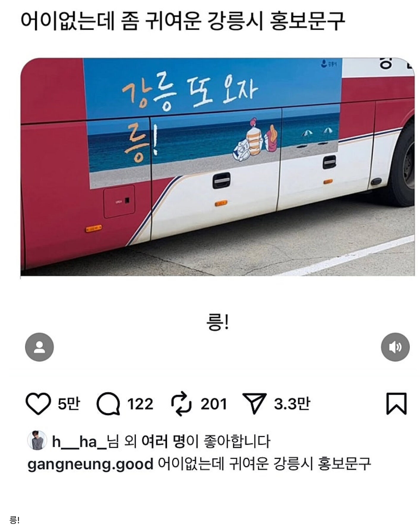
Task: Share post via paper plane icon
Action: 254,403
